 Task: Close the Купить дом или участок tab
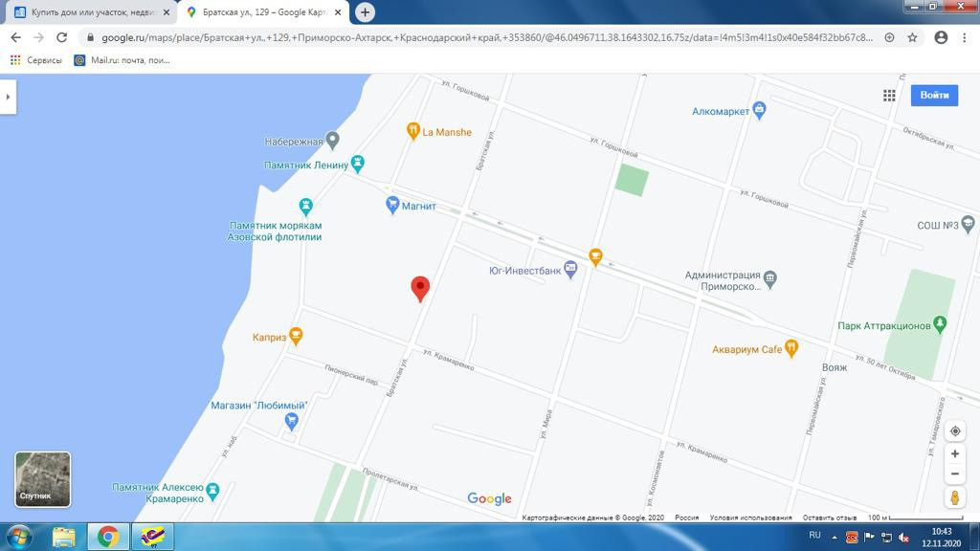click(167, 12)
